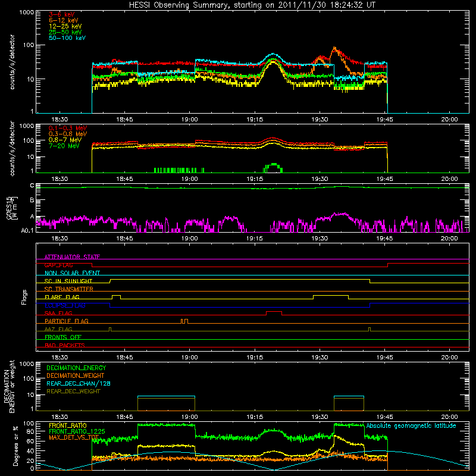Click the HESSI Observing Summary title text
Screen dimensions: 476x476
(252, 5)
